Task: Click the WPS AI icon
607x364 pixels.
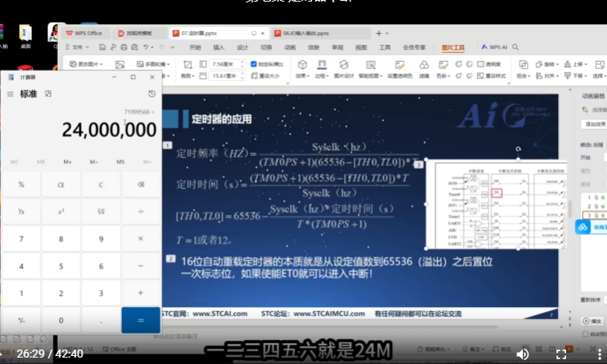Action: click(495, 47)
